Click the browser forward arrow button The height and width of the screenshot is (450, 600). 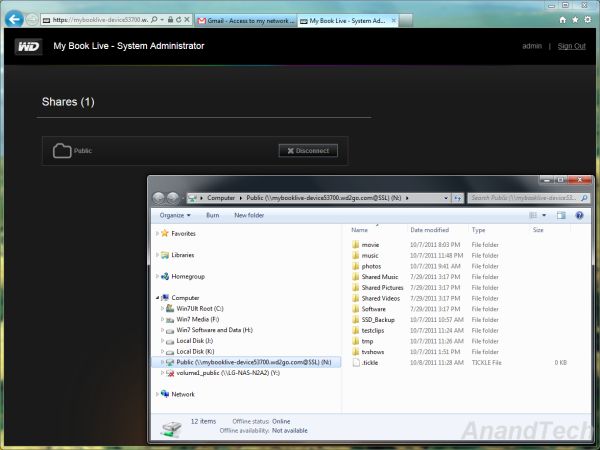click(32, 20)
